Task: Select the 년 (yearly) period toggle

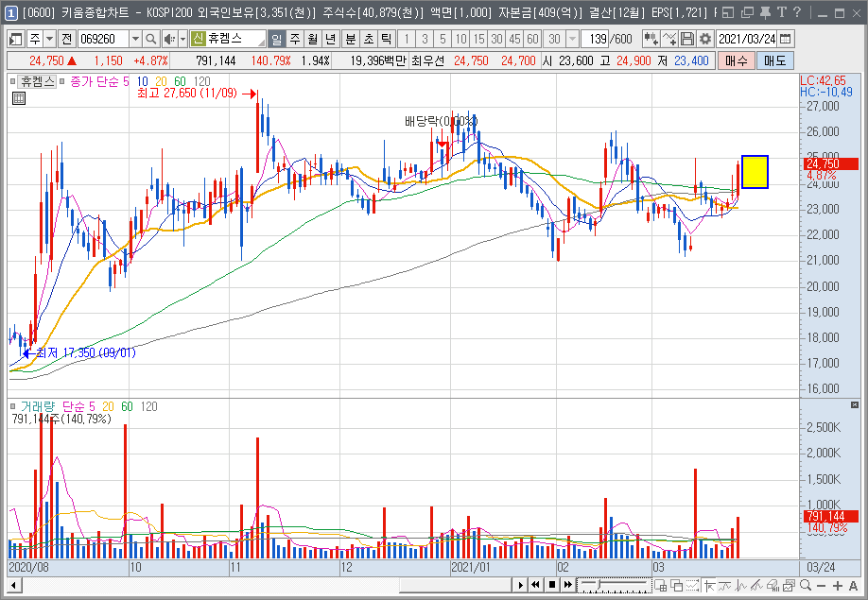Action: coord(331,39)
